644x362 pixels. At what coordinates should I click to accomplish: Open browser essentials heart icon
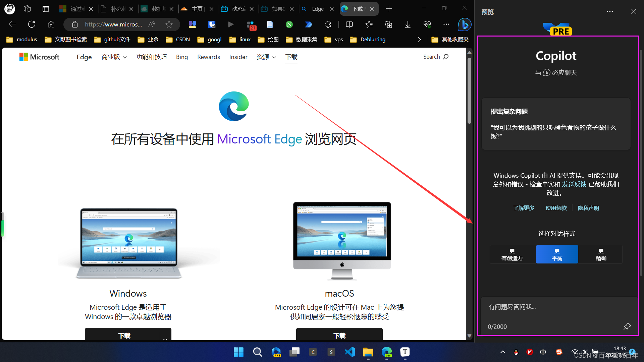[427, 24]
